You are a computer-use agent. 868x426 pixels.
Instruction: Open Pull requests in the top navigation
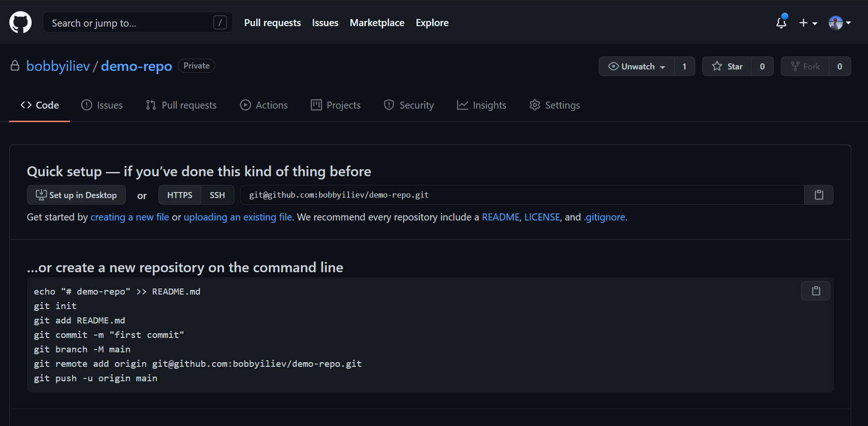pyautogui.click(x=273, y=23)
